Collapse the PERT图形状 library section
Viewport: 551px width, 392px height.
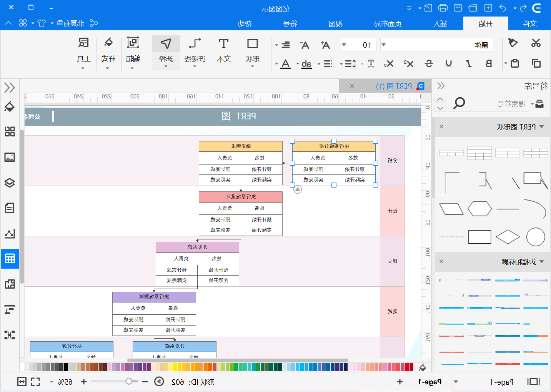542,126
